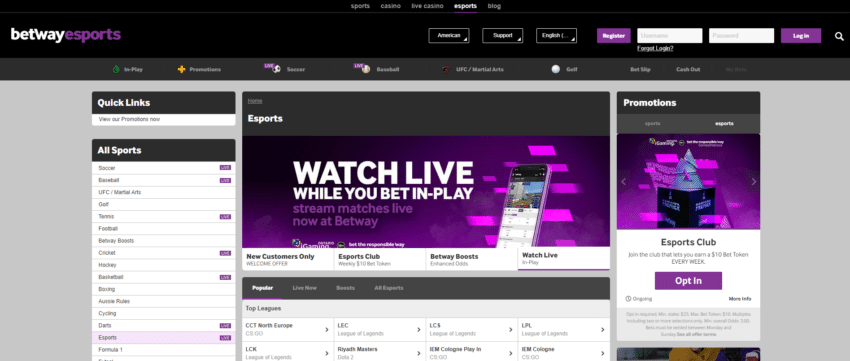
Task: Select Betway Boosts banner tab
Action: tap(472, 259)
